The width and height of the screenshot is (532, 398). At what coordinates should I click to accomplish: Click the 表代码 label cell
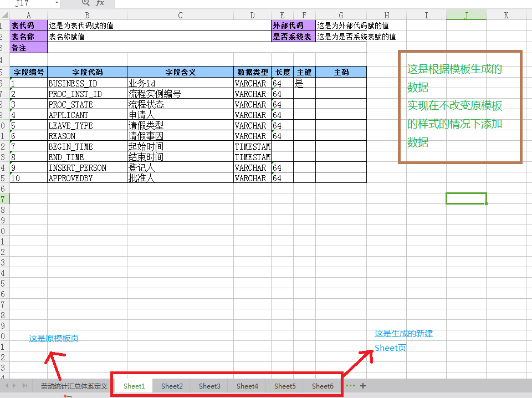28,25
